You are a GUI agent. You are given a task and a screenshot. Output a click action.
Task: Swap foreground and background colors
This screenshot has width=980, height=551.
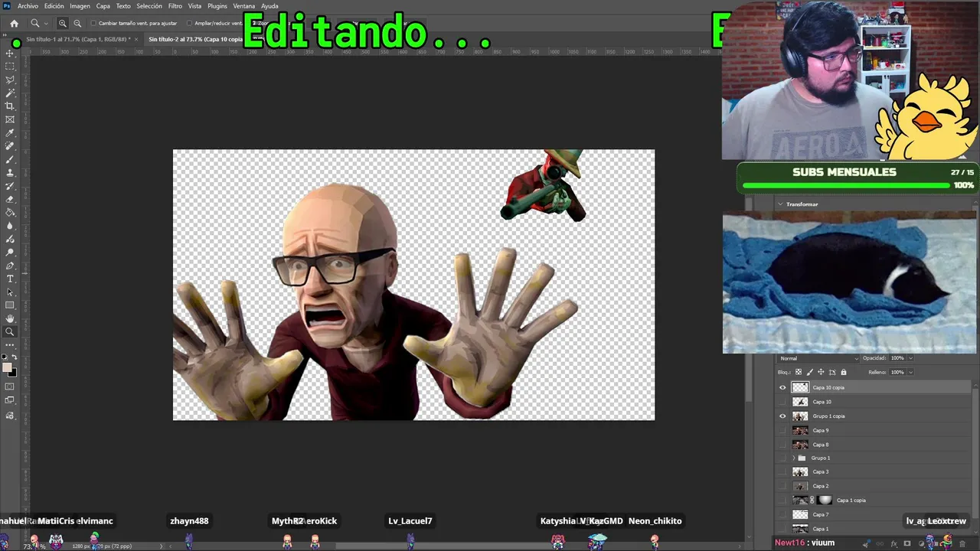pos(14,357)
